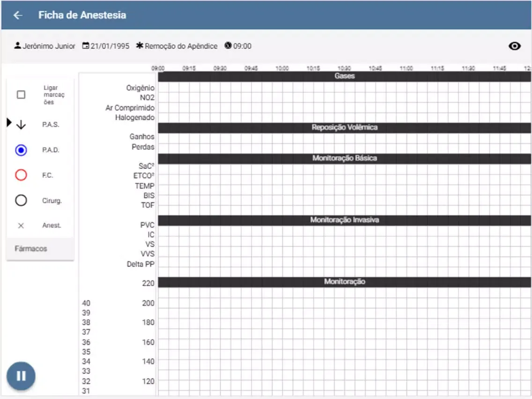Image resolution: width=532 pixels, height=399 pixels.
Task: Click the 'Ficha de Anestesia' title
Action: (82, 15)
